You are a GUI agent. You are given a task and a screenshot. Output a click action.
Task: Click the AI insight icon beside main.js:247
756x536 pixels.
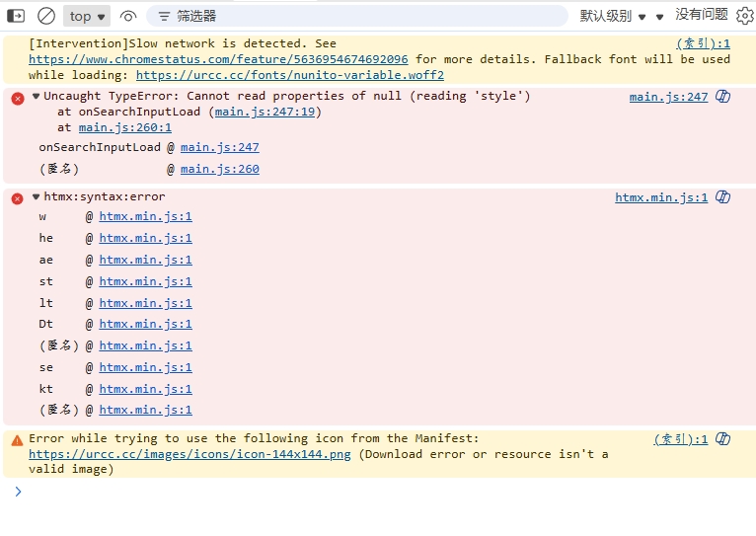pos(722,97)
